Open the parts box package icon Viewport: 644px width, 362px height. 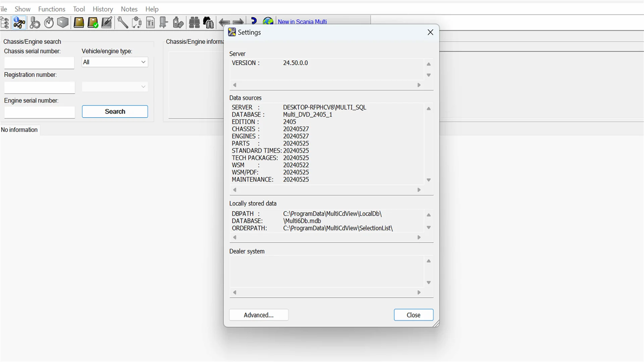click(63, 22)
